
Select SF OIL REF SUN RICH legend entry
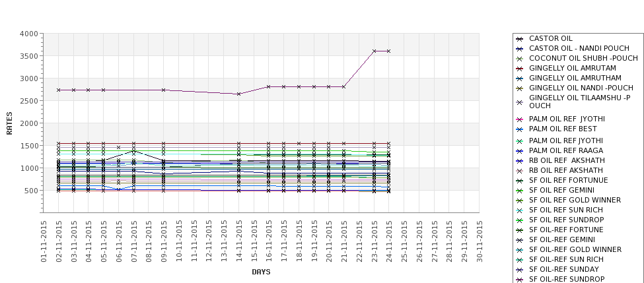(x=566, y=210)
